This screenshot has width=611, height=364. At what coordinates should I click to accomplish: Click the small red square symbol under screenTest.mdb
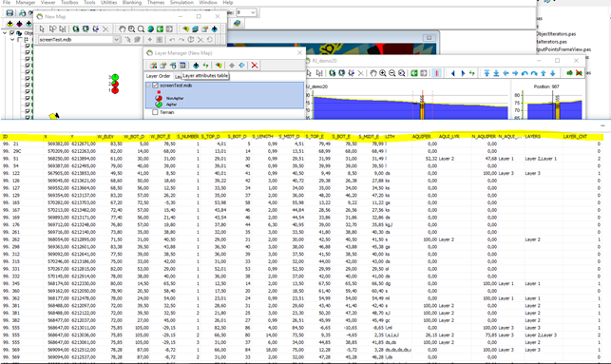click(x=159, y=92)
